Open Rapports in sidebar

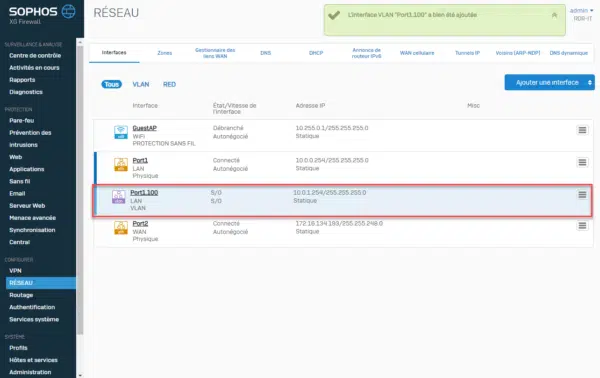click(x=22, y=80)
